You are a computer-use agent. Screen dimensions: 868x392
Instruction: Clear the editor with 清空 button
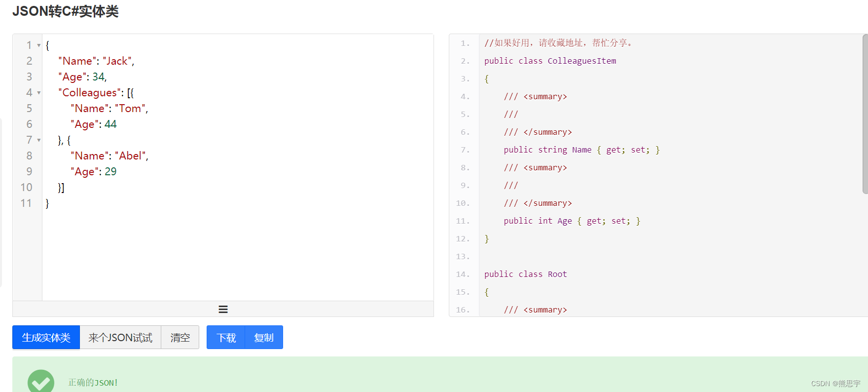pos(180,337)
